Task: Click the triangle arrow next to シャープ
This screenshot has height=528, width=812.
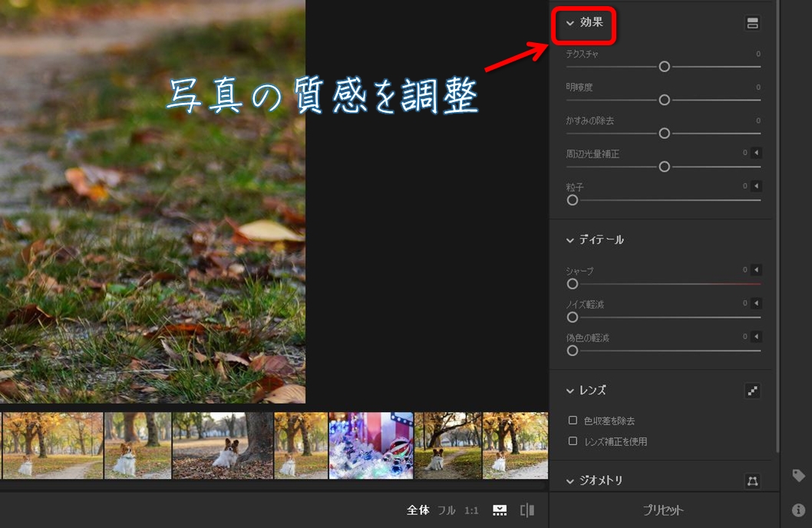Action: (x=756, y=270)
